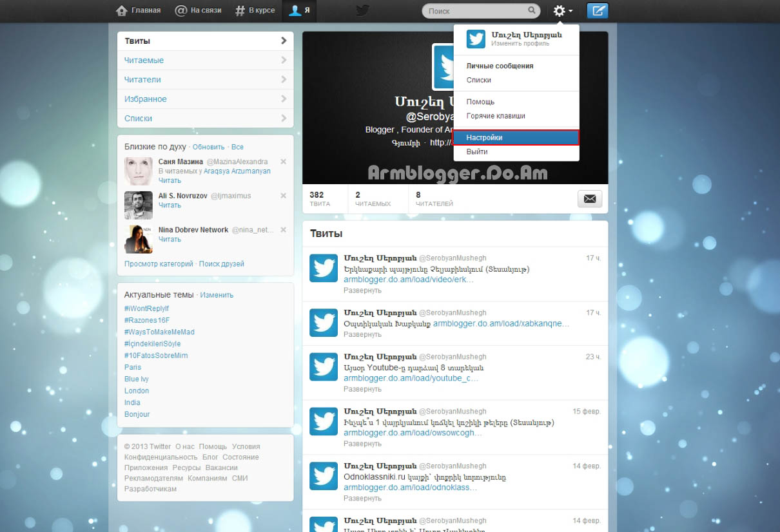This screenshot has height=532, width=780.
Task: Click the 8 Читателей count
Action: [x=434, y=198]
